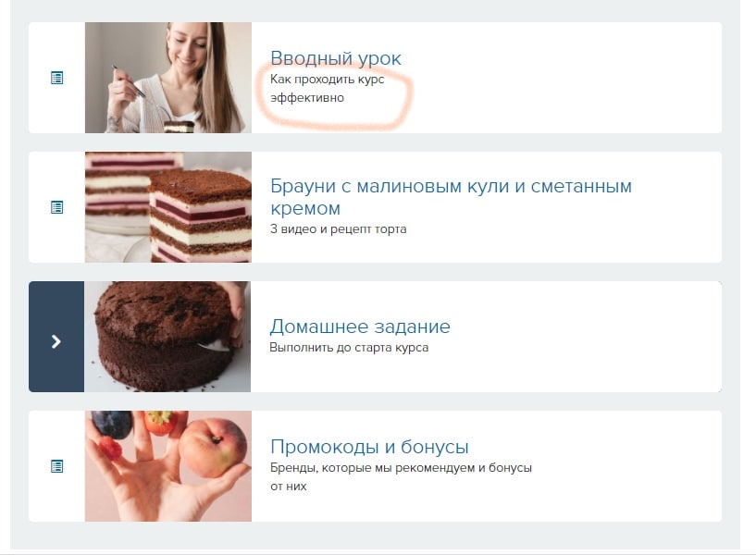756x555 pixels.
Task: Click the text Как проходить курс эффективно
Action: click(x=327, y=88)
